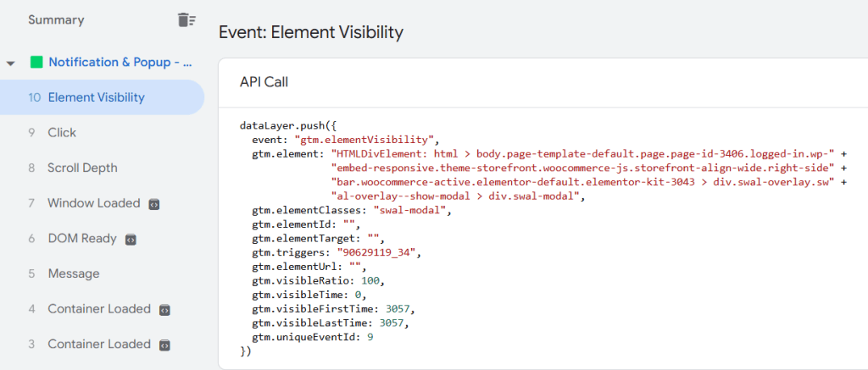Screen dimensions: 868x370
Task: Click the clear events trash icon
Action: click(186, 20)
